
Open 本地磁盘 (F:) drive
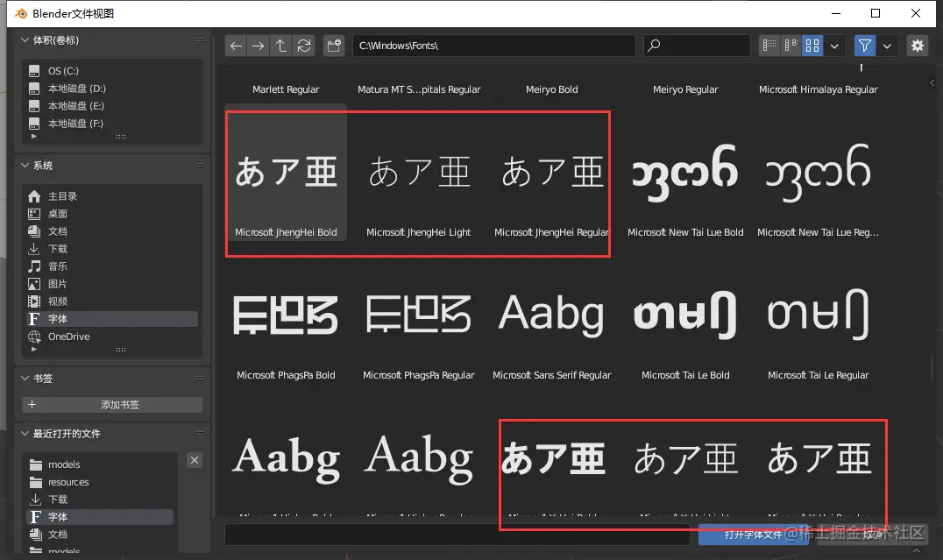(112, 124)
